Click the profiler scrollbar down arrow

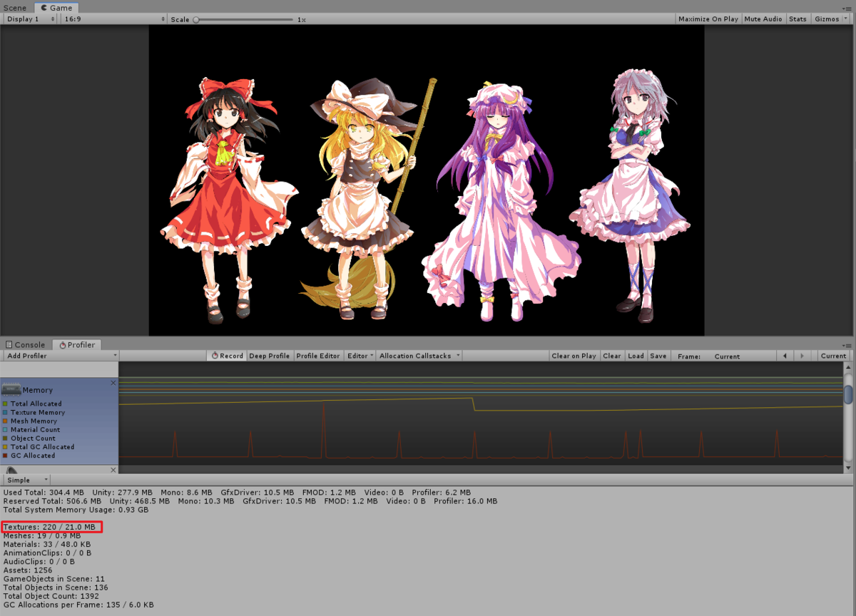[848, 468]
